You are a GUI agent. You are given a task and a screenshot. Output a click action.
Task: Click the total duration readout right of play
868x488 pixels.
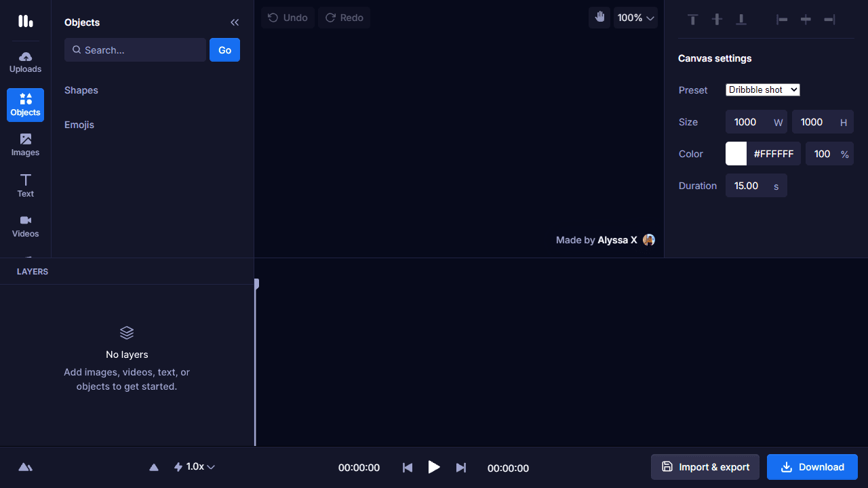pyautogui.click(x=508, y=468)
